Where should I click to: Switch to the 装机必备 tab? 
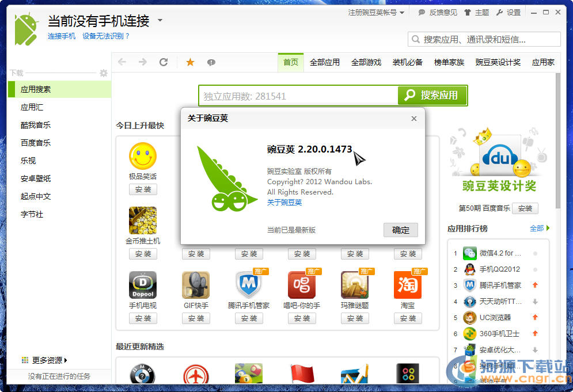408,63
